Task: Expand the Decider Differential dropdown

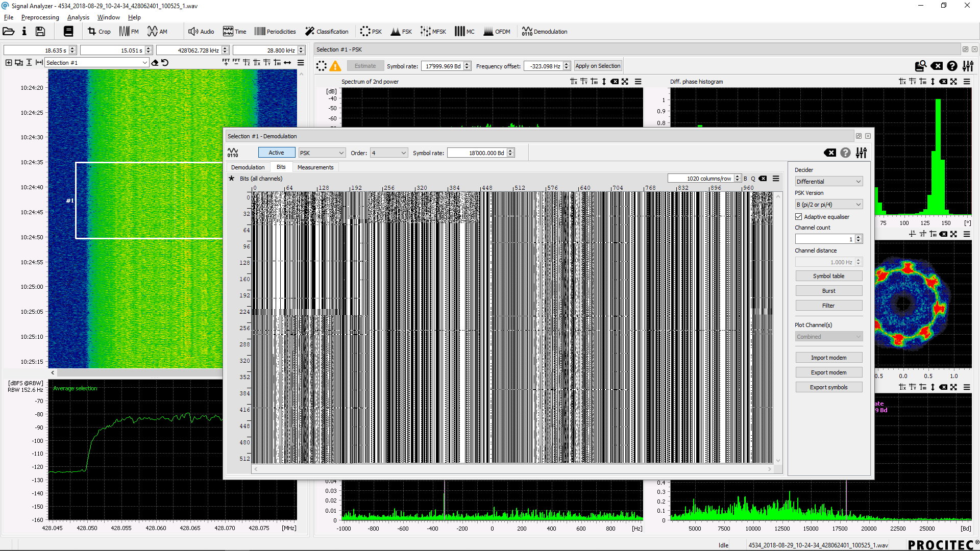Action: pos(828,182)
